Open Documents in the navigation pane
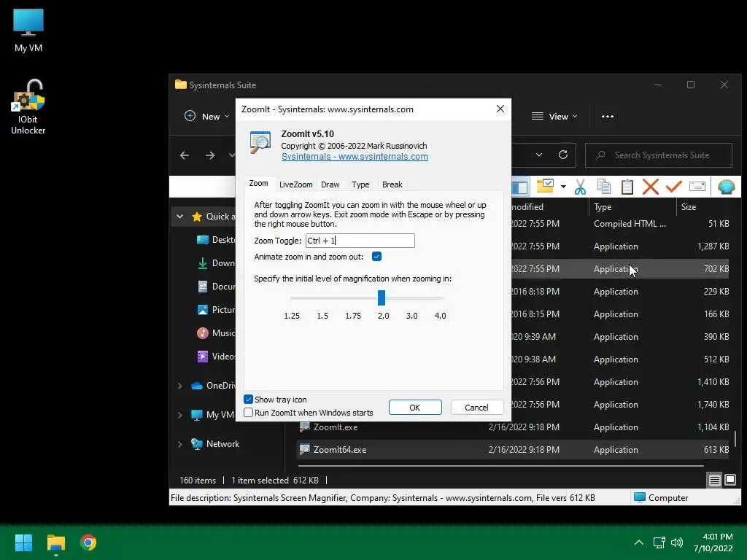The image size is (747, 560). [216, 286]
